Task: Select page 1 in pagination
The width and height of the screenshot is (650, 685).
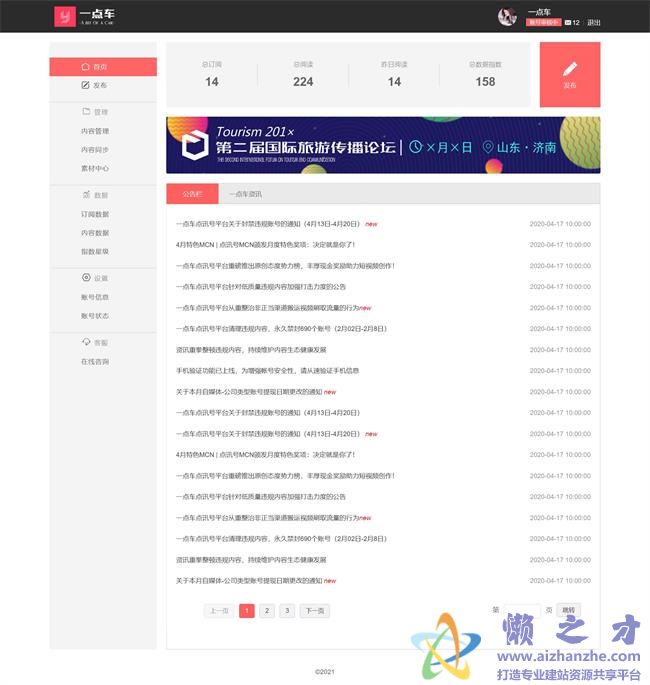Action: pos(247,611)
